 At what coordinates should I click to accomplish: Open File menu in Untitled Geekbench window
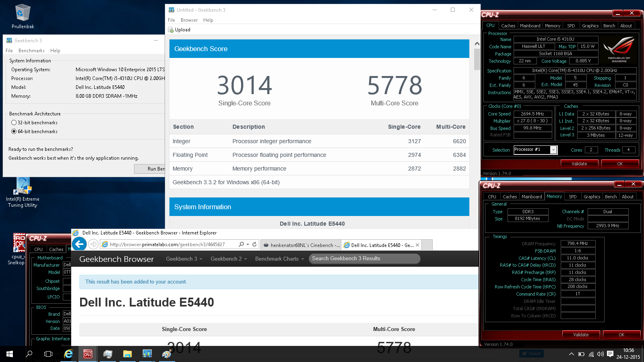click(171, 20)
